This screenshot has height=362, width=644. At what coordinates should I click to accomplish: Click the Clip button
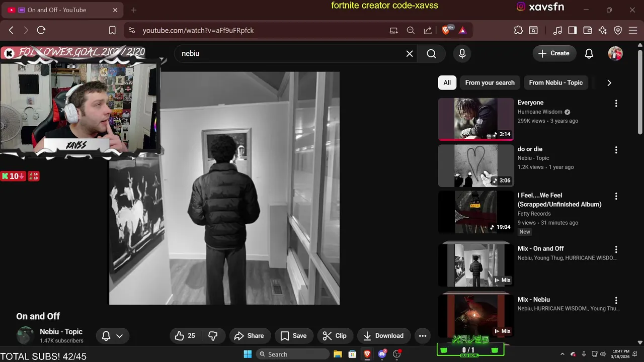[335, 336]
